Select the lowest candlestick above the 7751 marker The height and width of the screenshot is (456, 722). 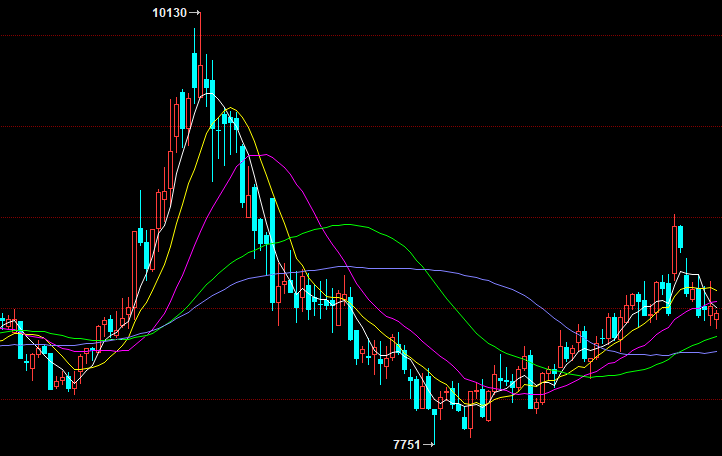[435, 410]
